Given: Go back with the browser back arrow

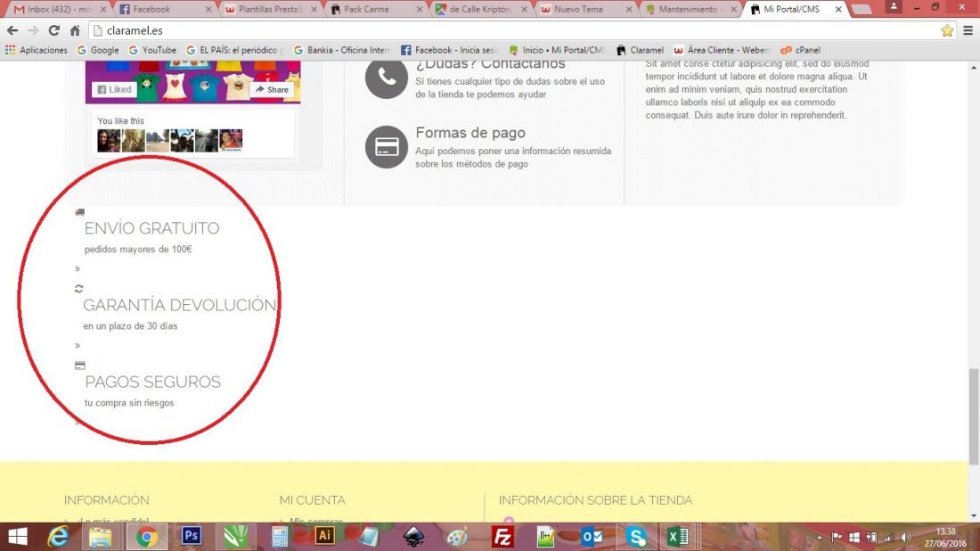Looking at the screenshot, I should (x=12, y=30).
